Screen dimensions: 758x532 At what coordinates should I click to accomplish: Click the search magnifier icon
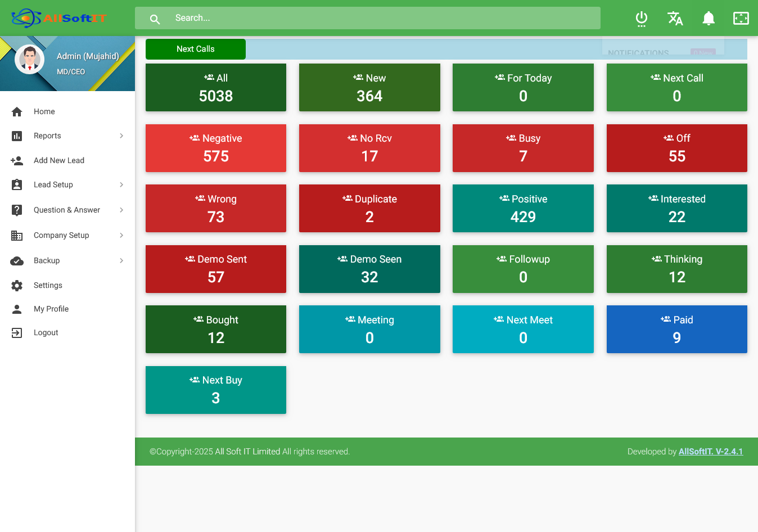(x=155, y=19)
